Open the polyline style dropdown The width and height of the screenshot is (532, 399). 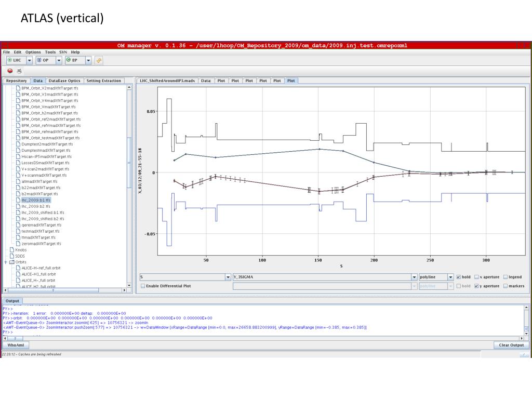[x=450, y=277]
